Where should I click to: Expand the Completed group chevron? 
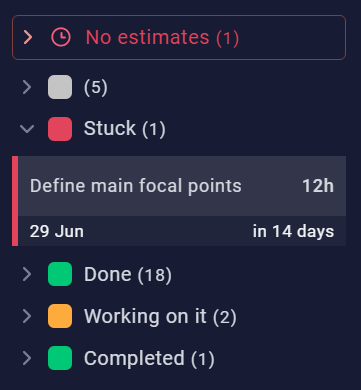pos(27,358)
